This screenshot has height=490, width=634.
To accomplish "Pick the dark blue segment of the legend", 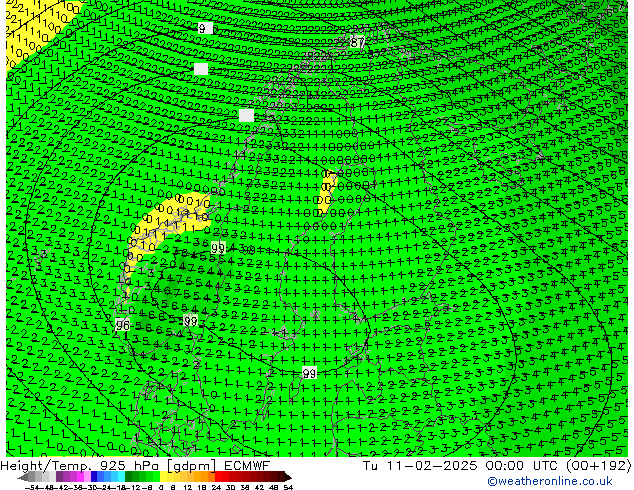I will pos(94,477).
